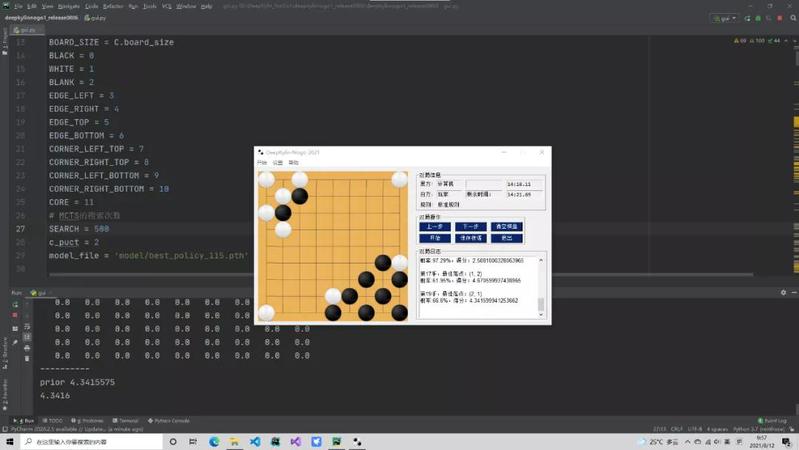Toggle soft-wrap in the Run console
The width and height of the screenshot is (799, 450).
(27, 326)
